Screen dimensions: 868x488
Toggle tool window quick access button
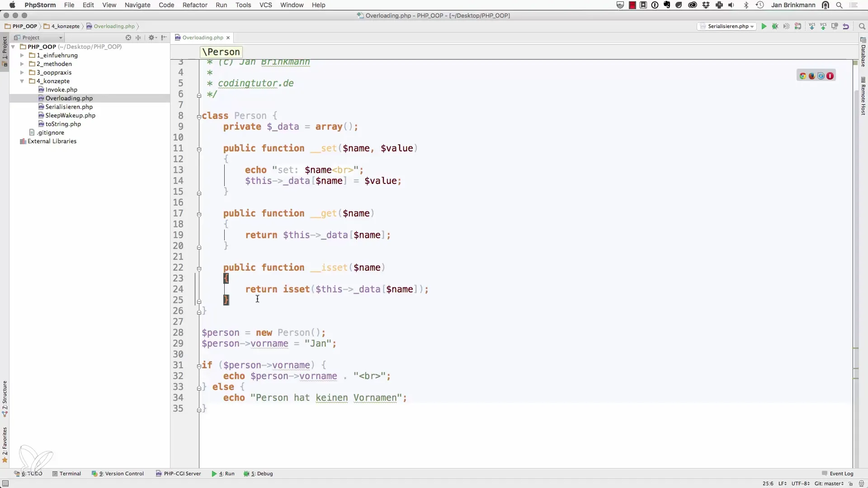5,483
